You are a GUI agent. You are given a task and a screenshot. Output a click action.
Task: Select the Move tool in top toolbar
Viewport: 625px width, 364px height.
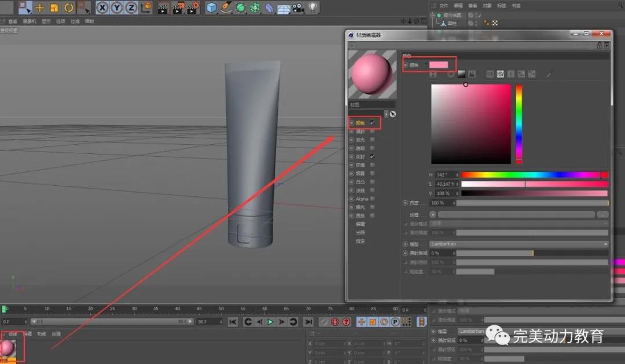[40, 8]
